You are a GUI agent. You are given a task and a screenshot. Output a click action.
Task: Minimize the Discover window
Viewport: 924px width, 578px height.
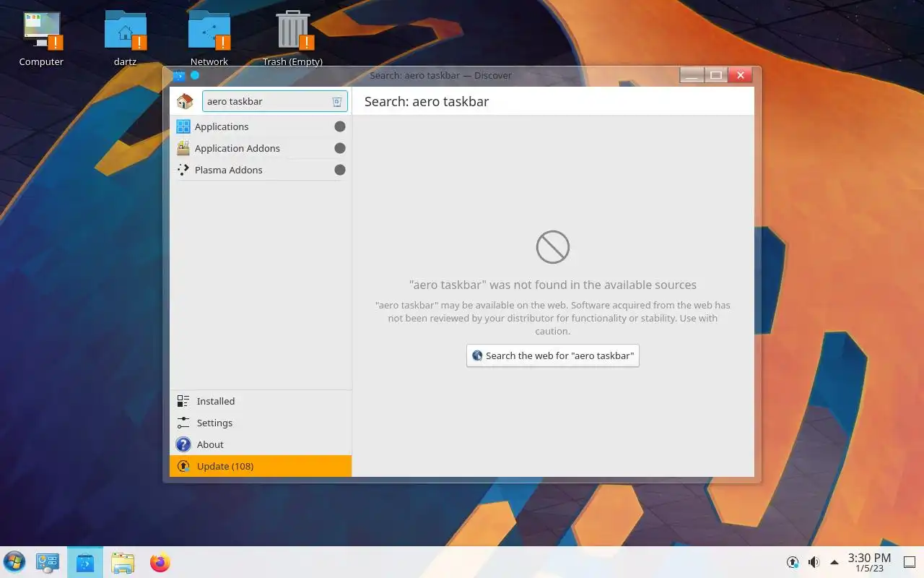point(692,75)
